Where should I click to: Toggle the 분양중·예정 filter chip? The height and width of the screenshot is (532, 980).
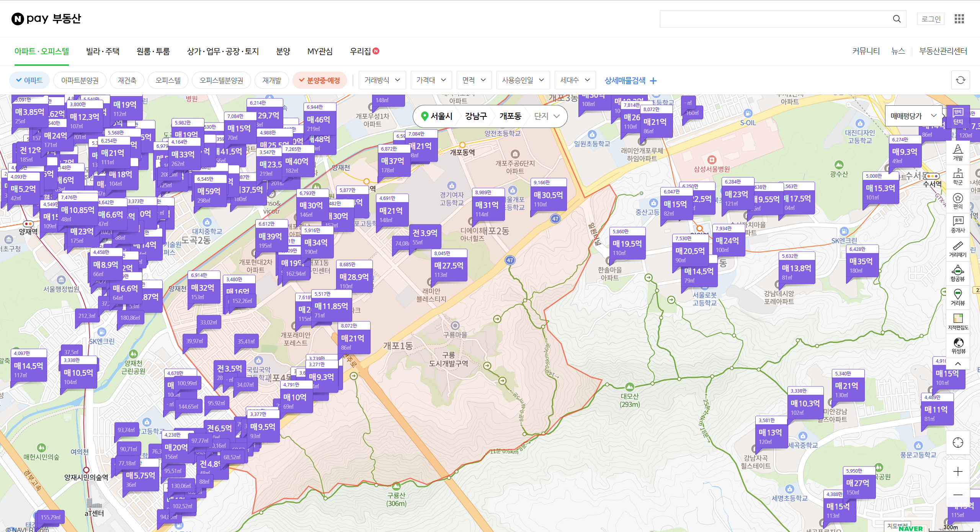[319, 80]
